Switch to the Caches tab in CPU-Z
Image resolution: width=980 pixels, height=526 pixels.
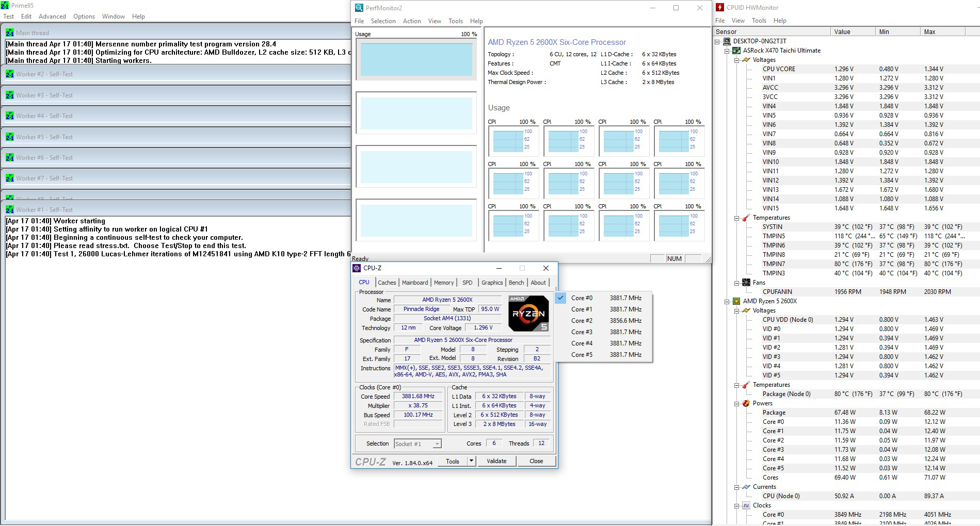click(387, 283)
